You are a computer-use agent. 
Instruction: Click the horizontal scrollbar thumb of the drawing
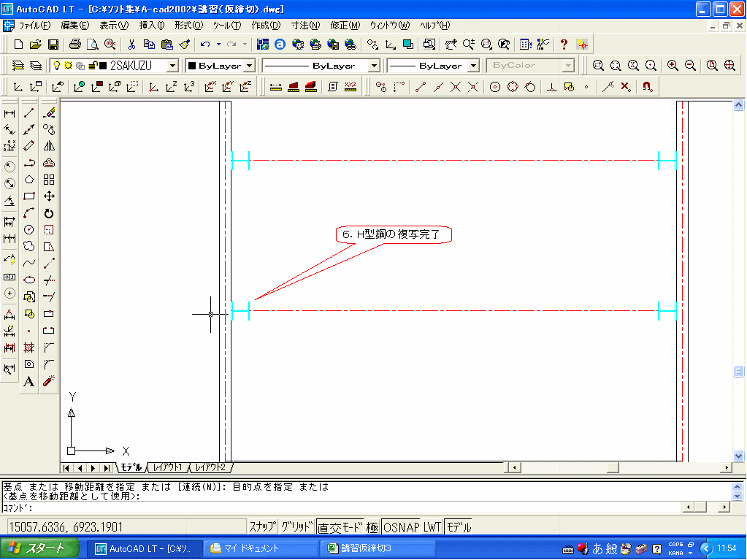(x=613, y=467)
